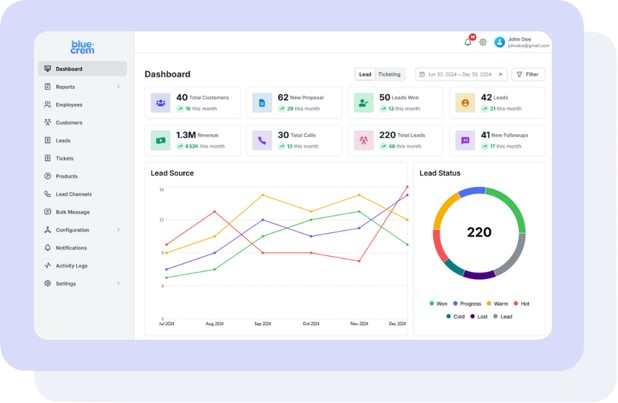Image resolution: width=618 pixels, height=403 pixels.
Task: Toggle the Won legend item in Lead Status
Action: click(438, 303)
